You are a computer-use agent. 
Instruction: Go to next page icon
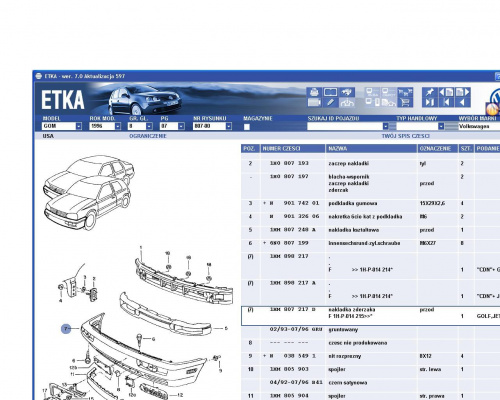[462, 92]
